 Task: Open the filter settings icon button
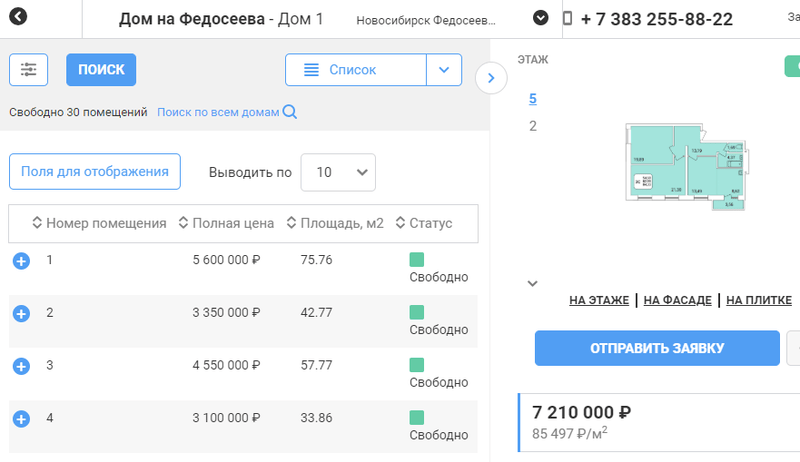pos(28,69)
